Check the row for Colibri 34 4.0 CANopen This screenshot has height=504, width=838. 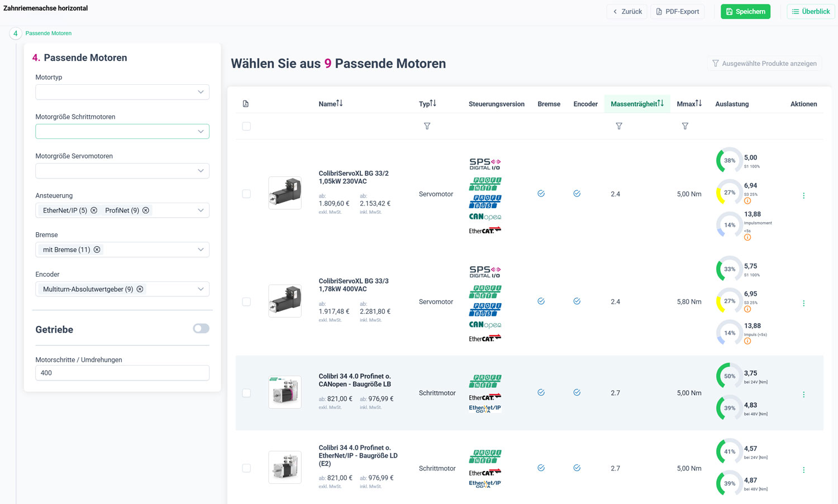pyautogui.click(x=246, y=393)
